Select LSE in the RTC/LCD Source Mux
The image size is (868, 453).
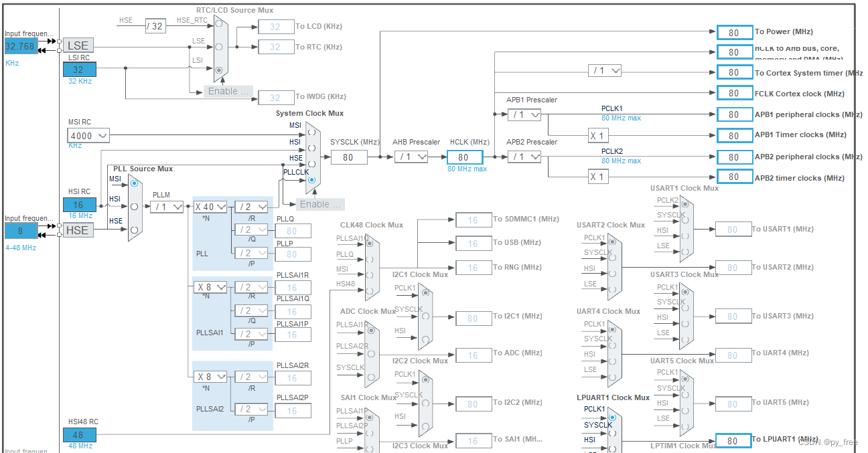(219, 46)
